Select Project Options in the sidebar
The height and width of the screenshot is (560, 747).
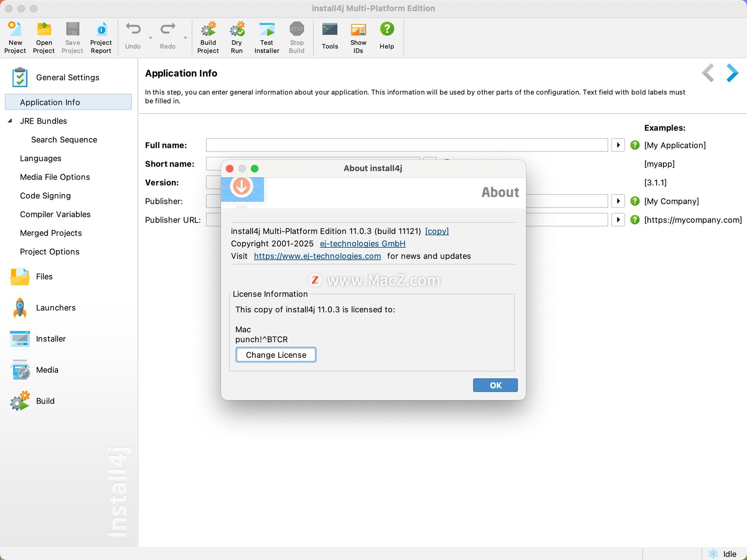[x=50, y=252]
